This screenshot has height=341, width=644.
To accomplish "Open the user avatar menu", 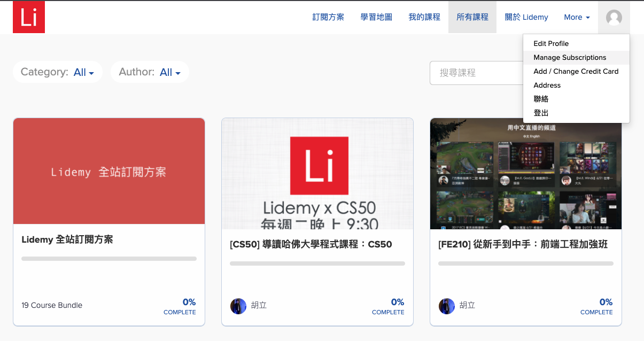I will pos(614,17).
